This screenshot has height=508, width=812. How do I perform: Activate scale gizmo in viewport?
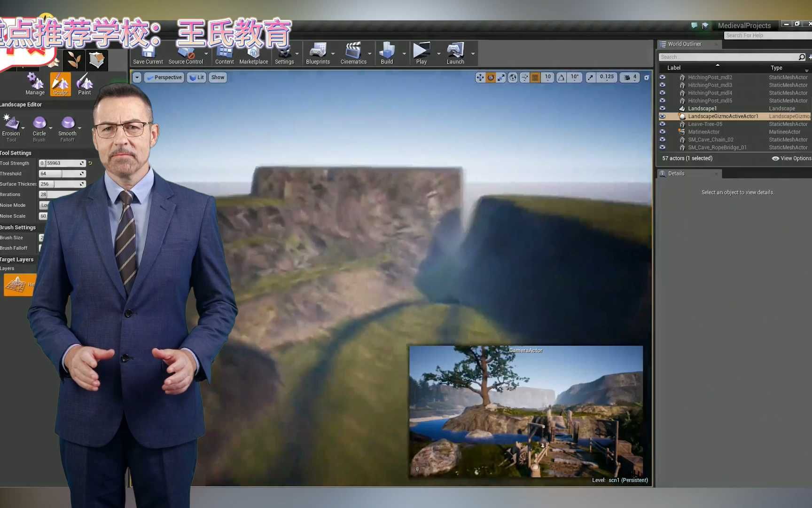coord(501,78)
